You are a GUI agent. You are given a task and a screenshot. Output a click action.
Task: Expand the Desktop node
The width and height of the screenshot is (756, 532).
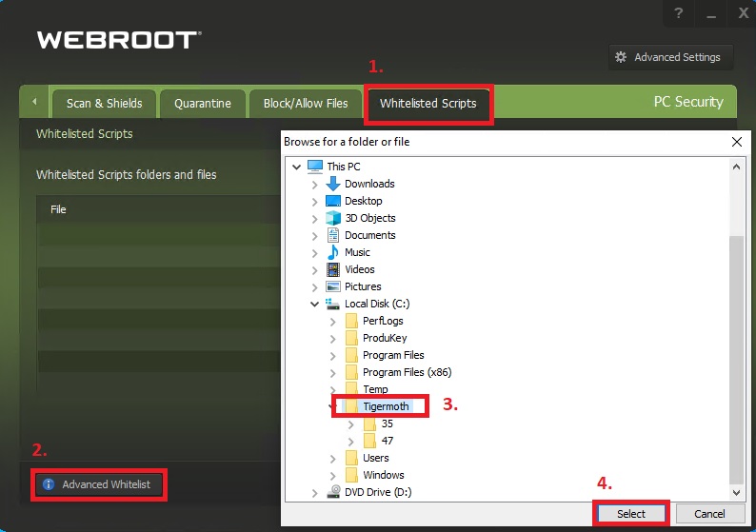tap(315, 202)
